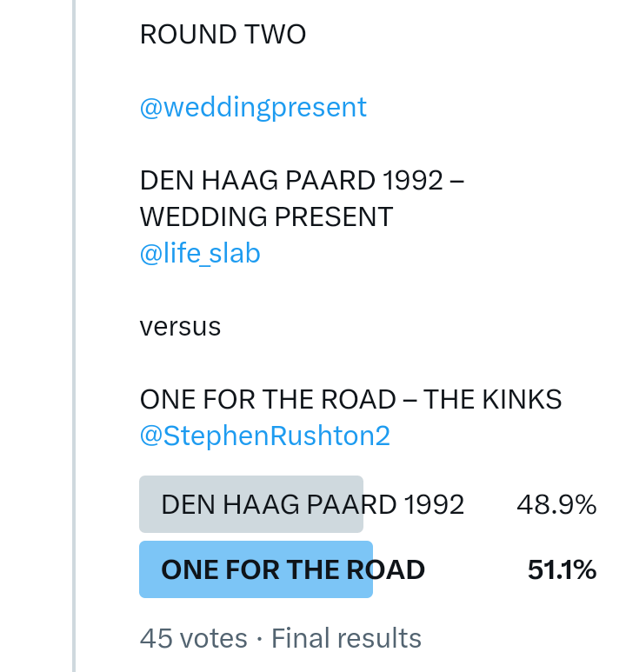
Task: Open the @life_slab profile mention
Action: coord(200,254)
